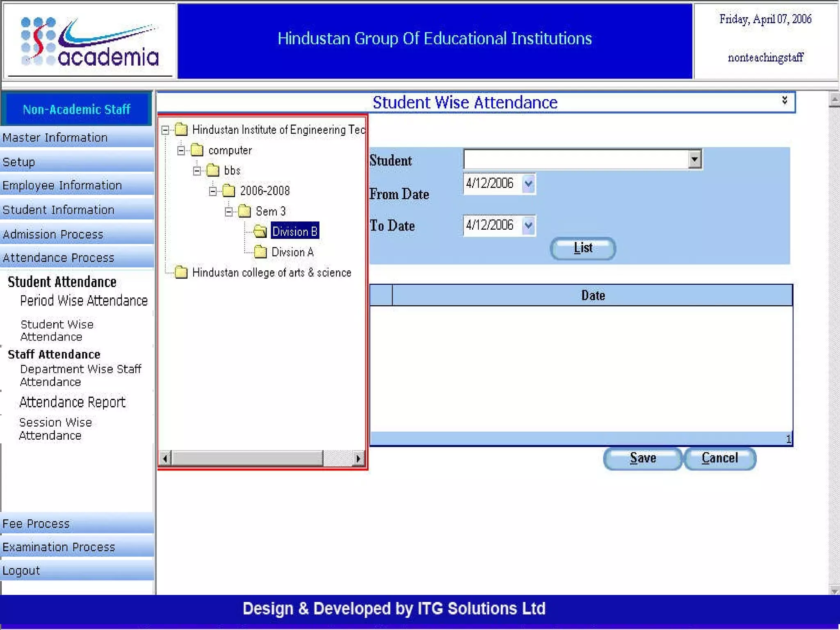This screenshot has width=840, height=630.
Task: Collapse the Hindustan Institute of Engineering node
Action: click(x=165, y=130)
